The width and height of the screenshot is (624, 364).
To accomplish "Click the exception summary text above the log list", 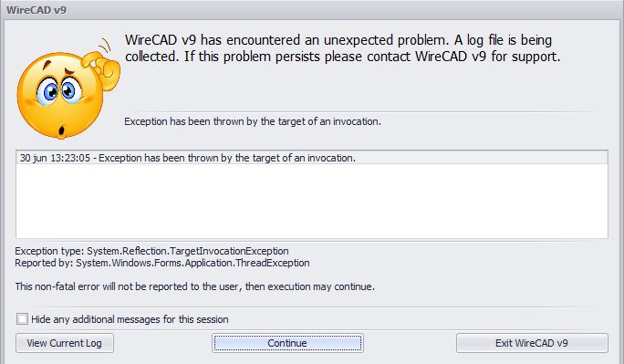I will (x=253, y=121).
